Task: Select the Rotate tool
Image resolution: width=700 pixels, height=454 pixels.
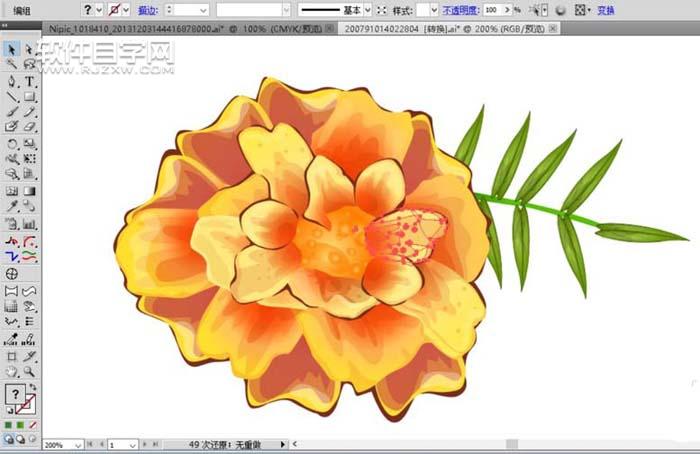Action: click(12, 144)
